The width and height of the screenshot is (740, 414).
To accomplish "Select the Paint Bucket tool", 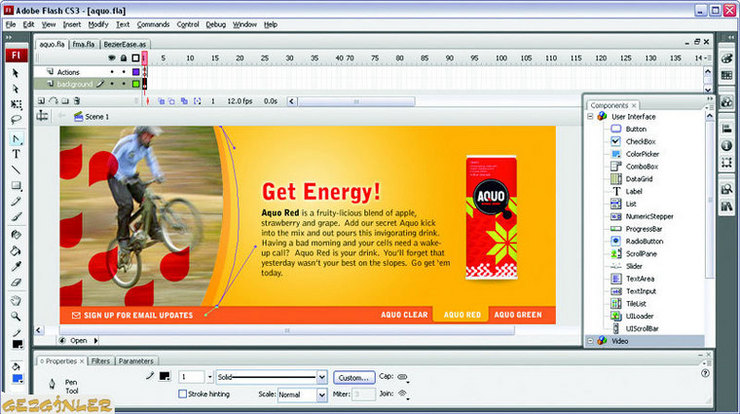I will tap(16, 251).
